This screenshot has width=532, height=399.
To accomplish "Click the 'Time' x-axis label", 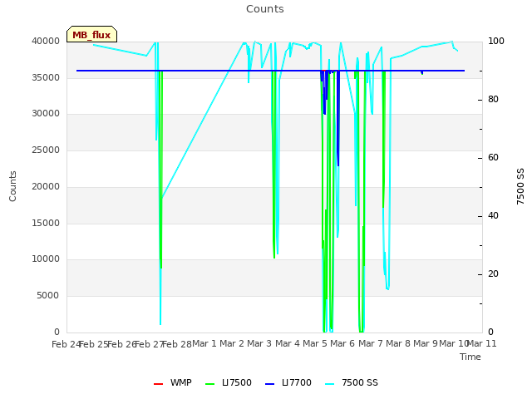I will 470,357.
